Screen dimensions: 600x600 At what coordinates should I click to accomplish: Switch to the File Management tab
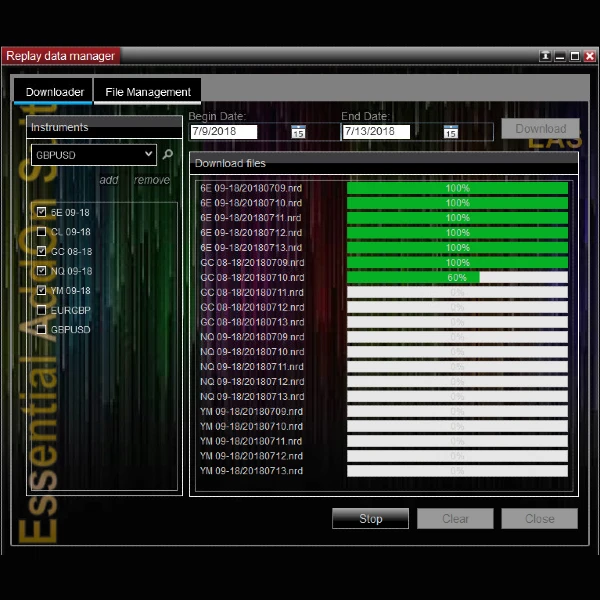pos(148,92)
